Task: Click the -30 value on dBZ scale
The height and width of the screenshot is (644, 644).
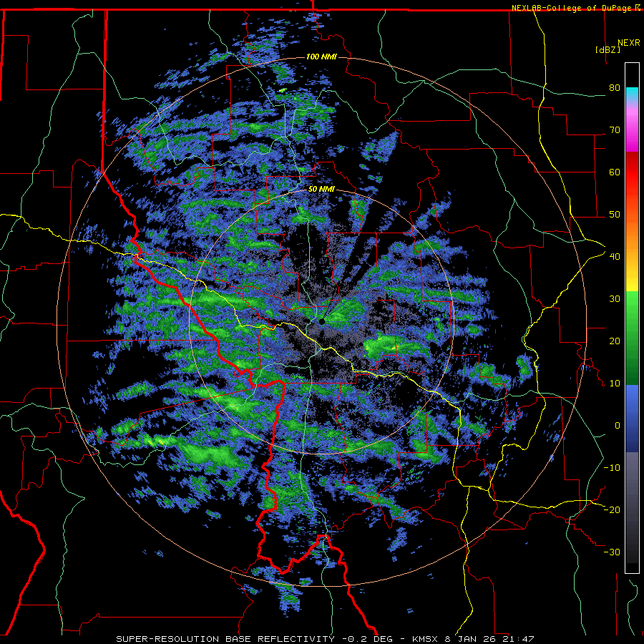Action: (611, 552)
